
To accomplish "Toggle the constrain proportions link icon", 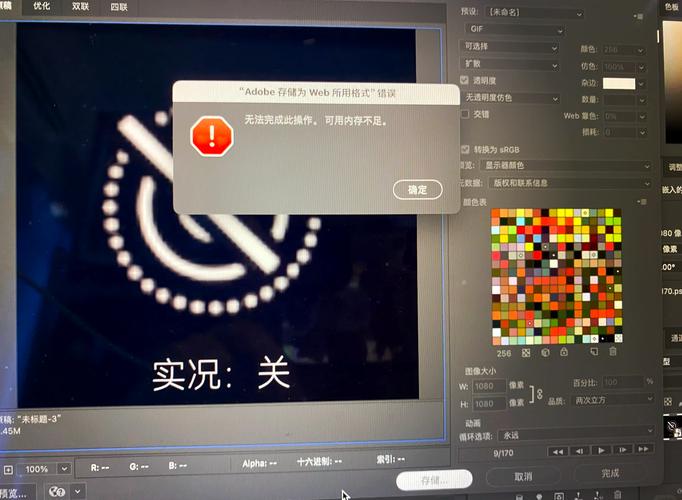I will tap(538, 394).
